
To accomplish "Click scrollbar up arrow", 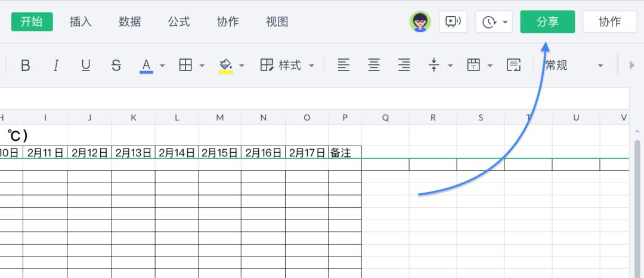I will tap(637, 131).
